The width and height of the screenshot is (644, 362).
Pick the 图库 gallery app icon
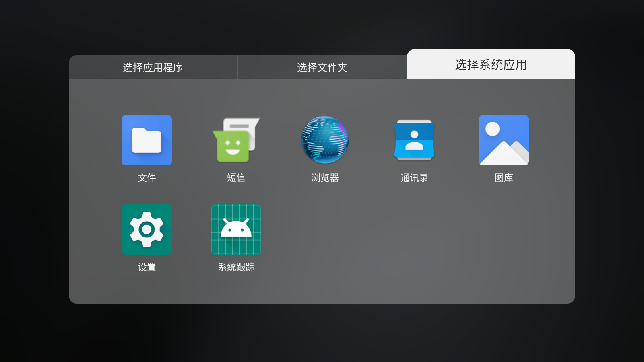coord(504,140)
